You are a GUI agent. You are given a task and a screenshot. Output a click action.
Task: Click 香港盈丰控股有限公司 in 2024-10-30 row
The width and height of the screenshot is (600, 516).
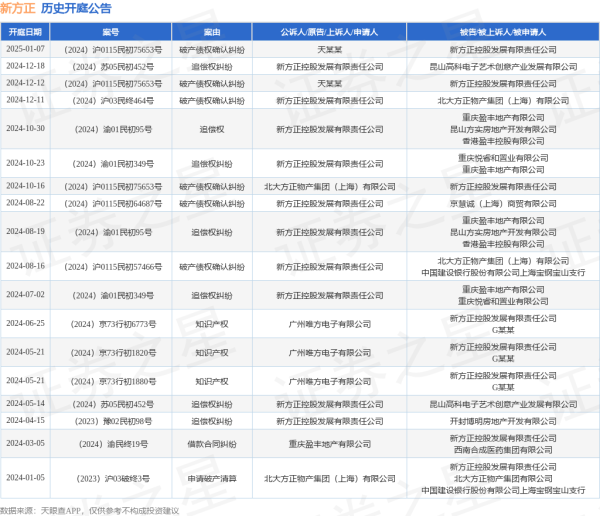503,141
